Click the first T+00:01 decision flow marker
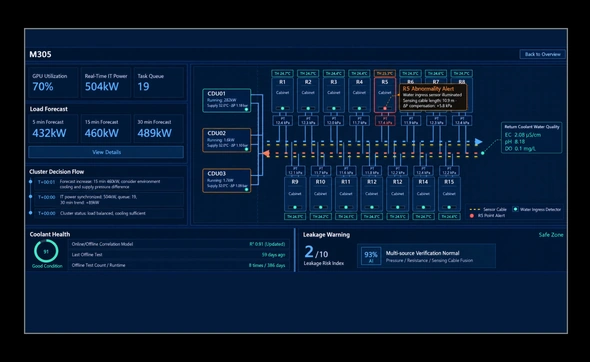The image size is (590, 362). tap(30, 182)
